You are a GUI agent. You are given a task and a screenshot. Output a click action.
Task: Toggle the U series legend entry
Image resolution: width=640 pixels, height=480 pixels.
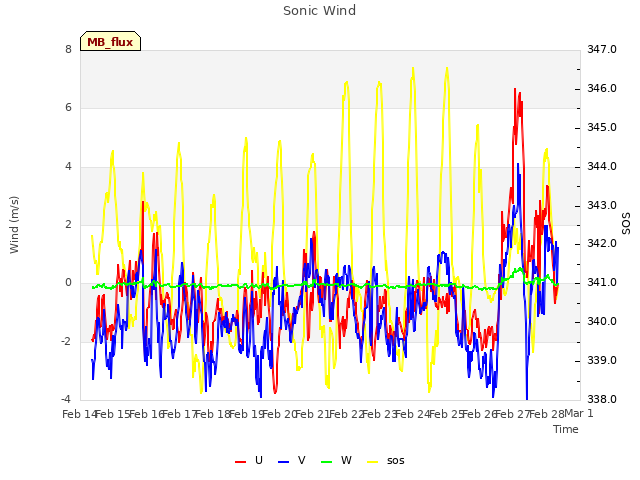click(249, 460)
